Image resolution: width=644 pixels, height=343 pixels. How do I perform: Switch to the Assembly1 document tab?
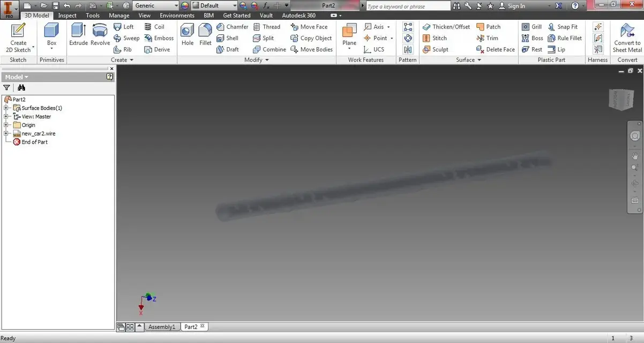pyautogui.click(x=162, y=327)
